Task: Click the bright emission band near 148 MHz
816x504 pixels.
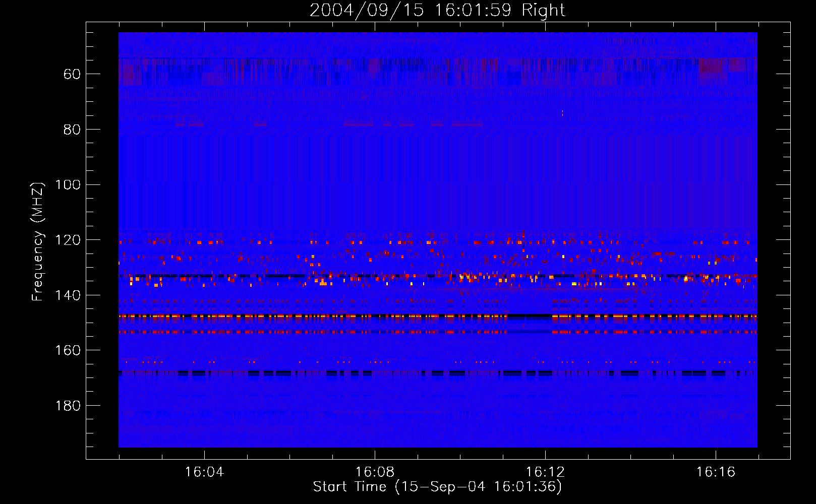Action: (x=438, y=317)
